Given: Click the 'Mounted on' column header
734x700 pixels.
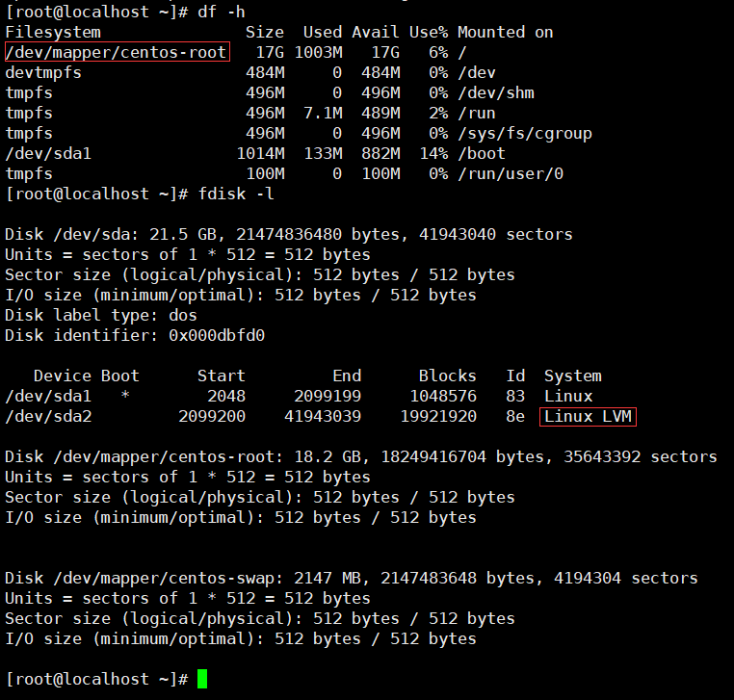Looking at the screenshot, I should click(506, 33).
